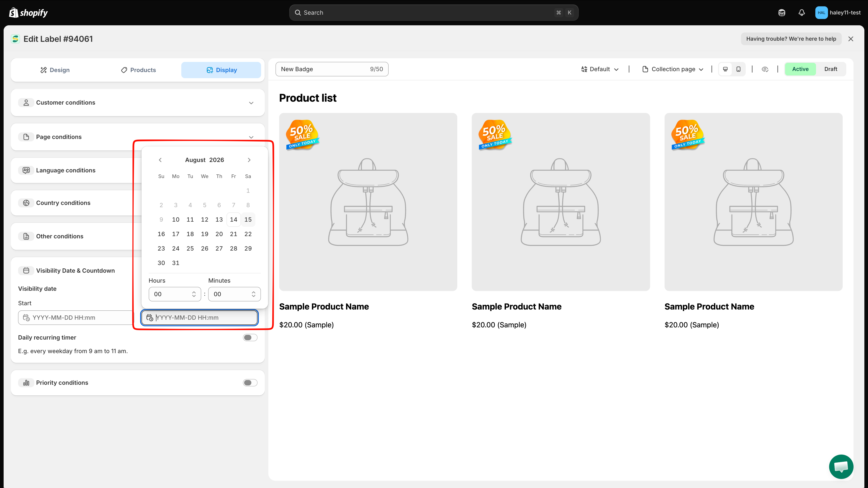Select August 14 in the calendar
This screenshot has width=868, height=488.
234,220
